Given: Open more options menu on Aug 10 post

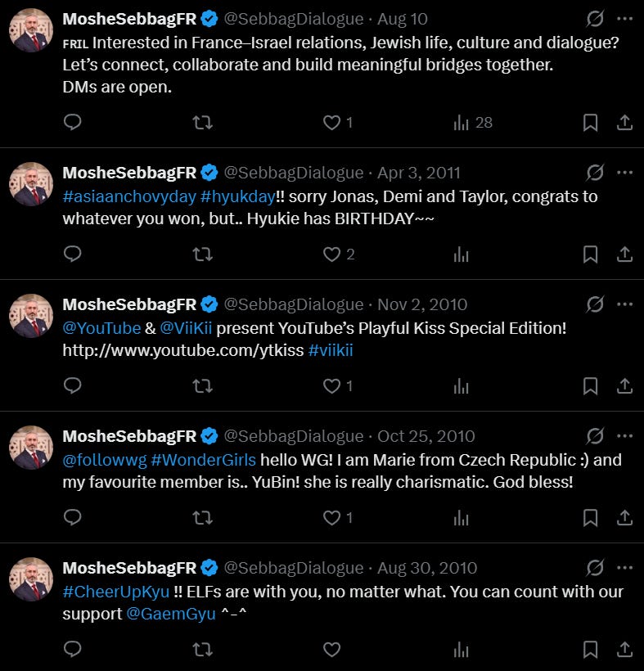Looking at the screenshot, I should 624,19.
